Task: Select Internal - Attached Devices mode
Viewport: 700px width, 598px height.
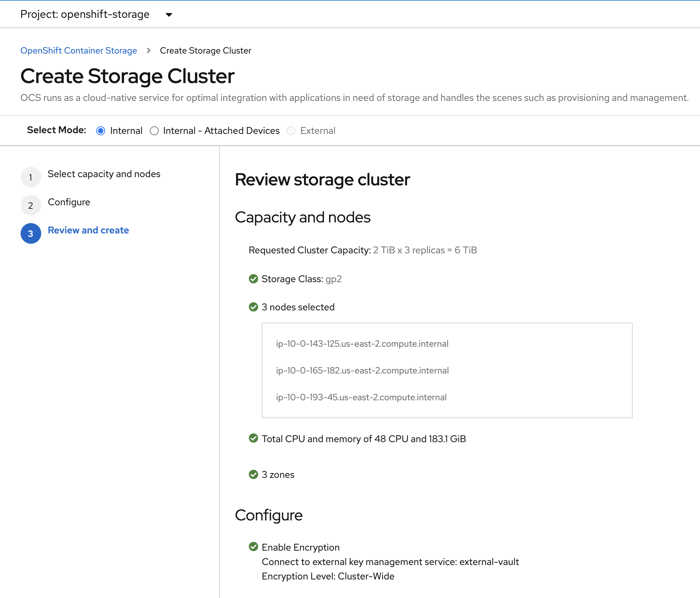Action: tap(154, 131)
